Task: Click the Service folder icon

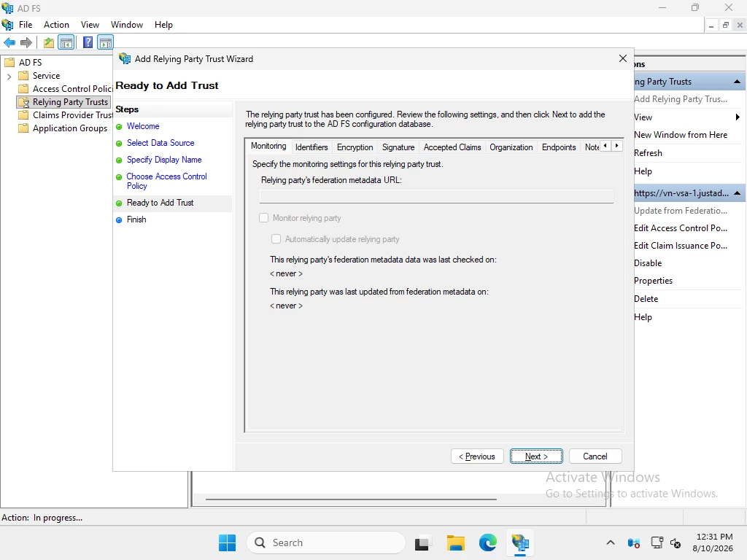Action: 23,76
